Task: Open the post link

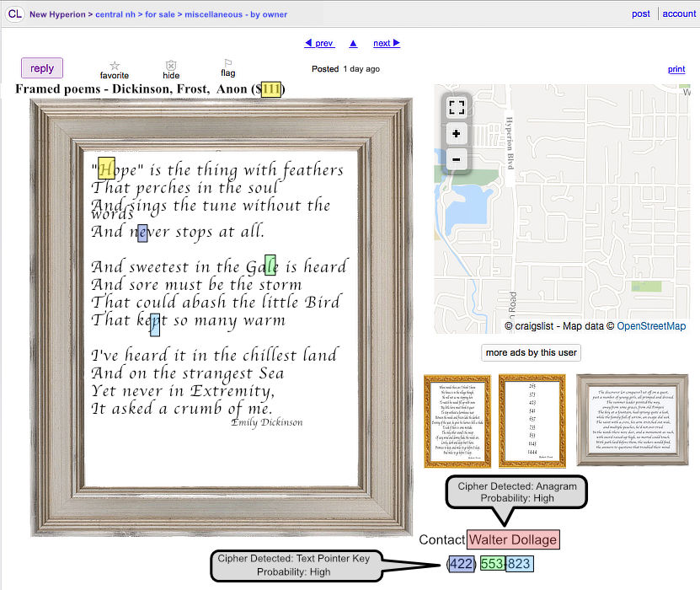Action: point(641,13)
